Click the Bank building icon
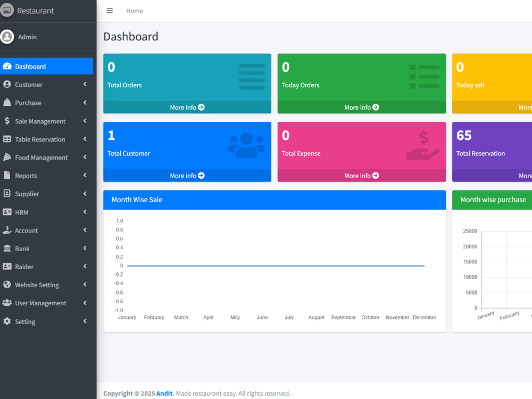This screenshot has height=399, width=532. (7, 248)
